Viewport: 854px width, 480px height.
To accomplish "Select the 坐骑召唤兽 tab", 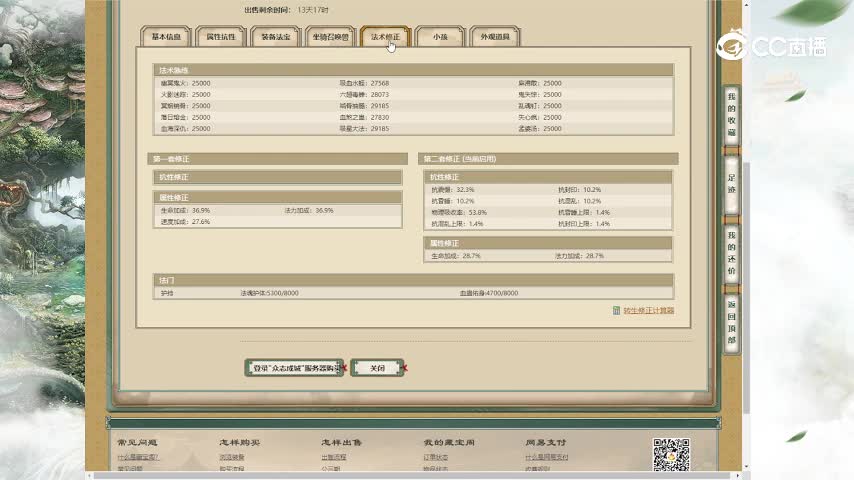I will (331, 37).
